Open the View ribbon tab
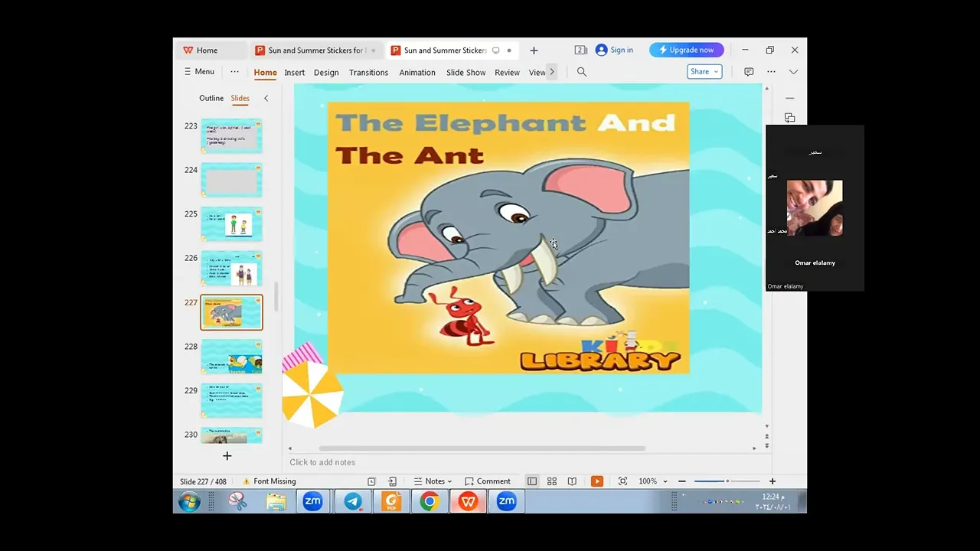980x551 pixels. [x=537, y=73]
